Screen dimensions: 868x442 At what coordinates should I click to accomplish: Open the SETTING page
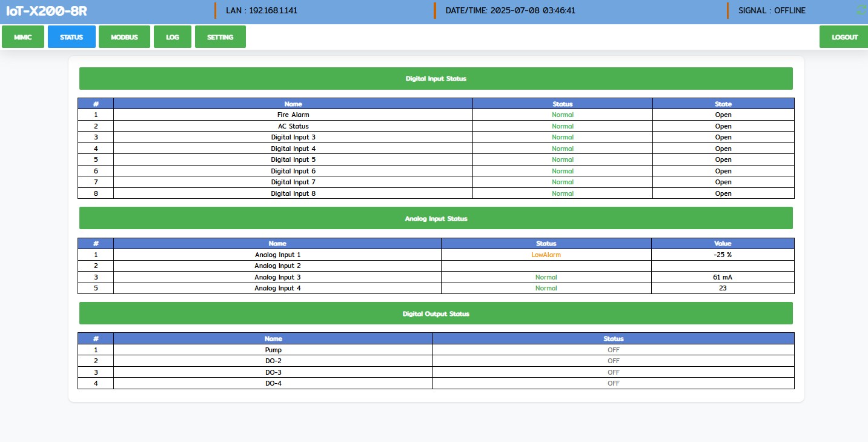pyautogui.click(x=220, y=37)
